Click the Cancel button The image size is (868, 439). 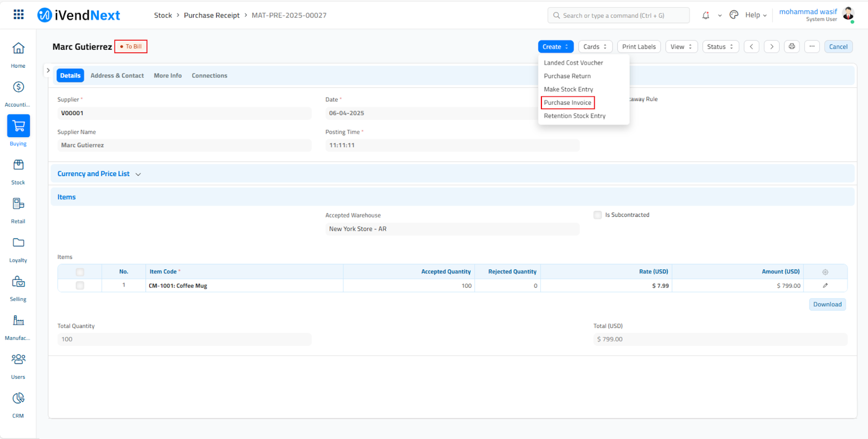[838, 47]
